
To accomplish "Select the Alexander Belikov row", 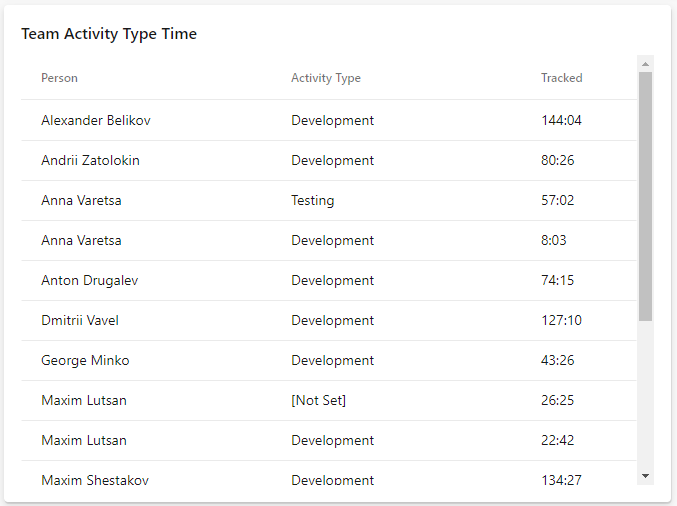I will tap(96, 120).
